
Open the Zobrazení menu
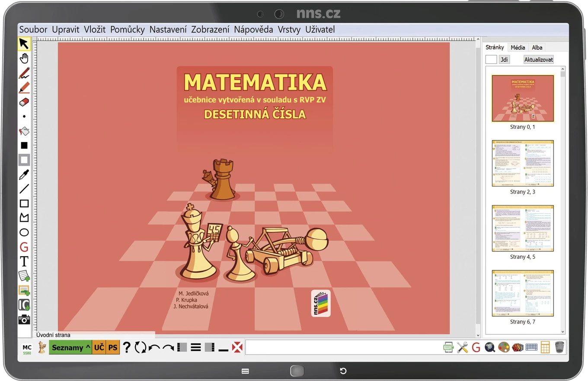click(x=210, y=29)
